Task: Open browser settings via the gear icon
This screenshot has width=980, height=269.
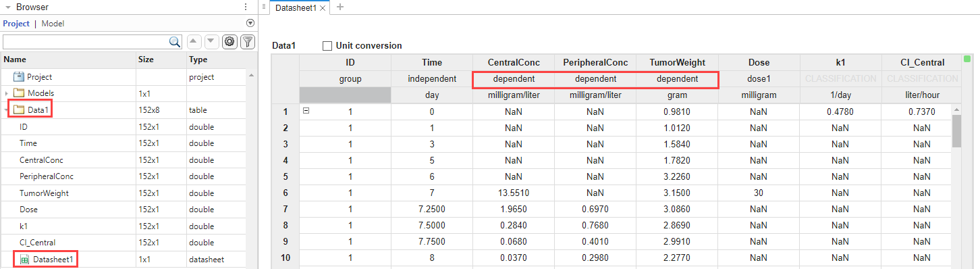Action: coord(229,42)
